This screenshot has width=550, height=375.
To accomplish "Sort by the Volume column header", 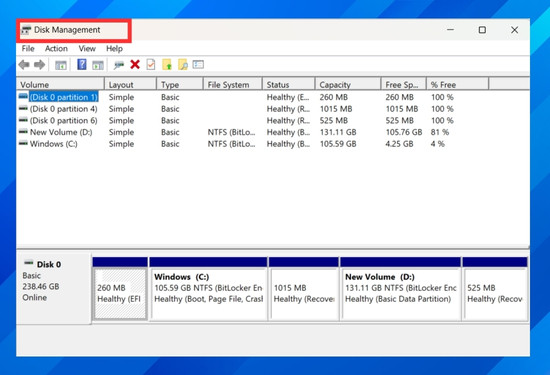I will (x=60, y=85).
